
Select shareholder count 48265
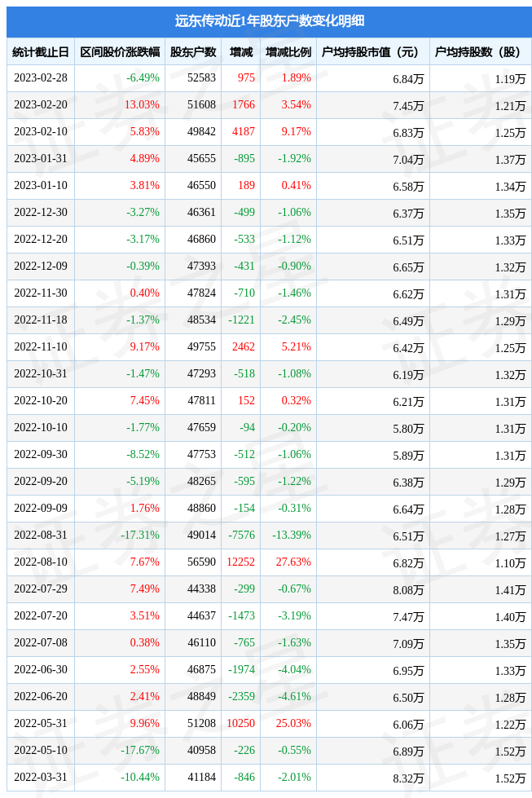(x=201, y=483)
